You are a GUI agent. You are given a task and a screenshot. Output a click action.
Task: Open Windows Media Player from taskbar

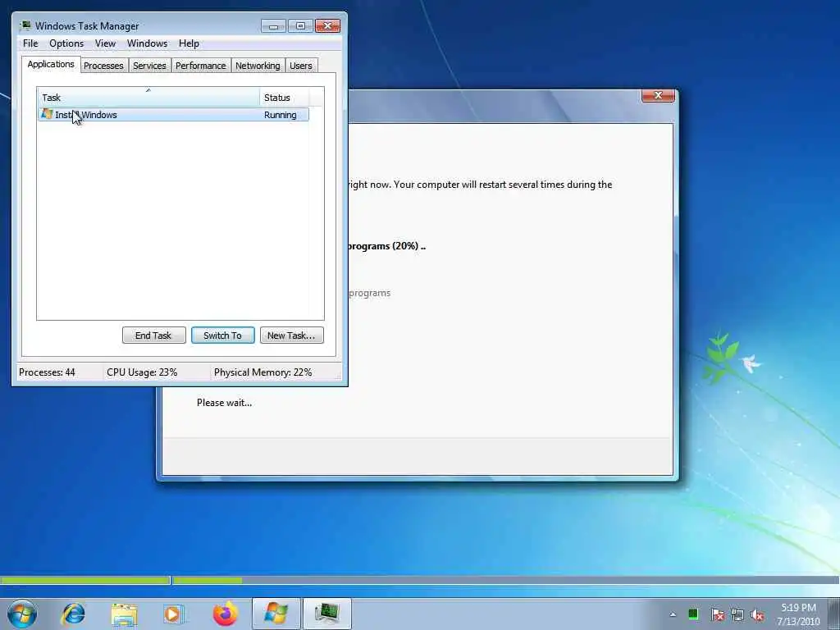tap(174, 614)
